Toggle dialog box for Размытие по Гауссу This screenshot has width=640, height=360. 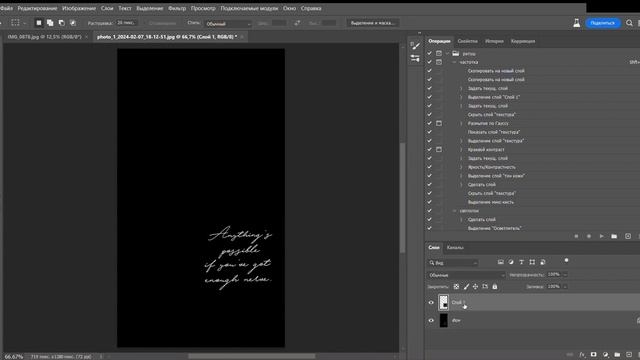coord(439,123)
